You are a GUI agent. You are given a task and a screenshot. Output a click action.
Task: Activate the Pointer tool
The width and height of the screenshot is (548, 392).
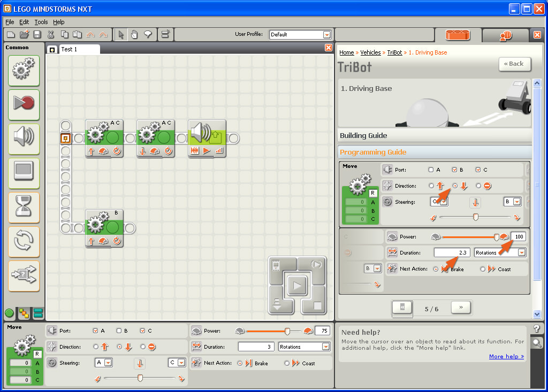click(x=121, y=35)
